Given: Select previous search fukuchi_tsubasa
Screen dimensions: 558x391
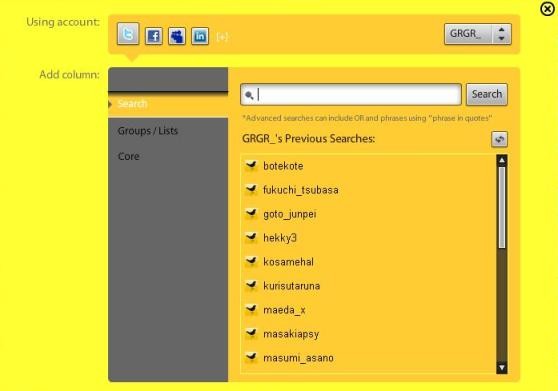Looking at the screenshot, I should point(301,190).
